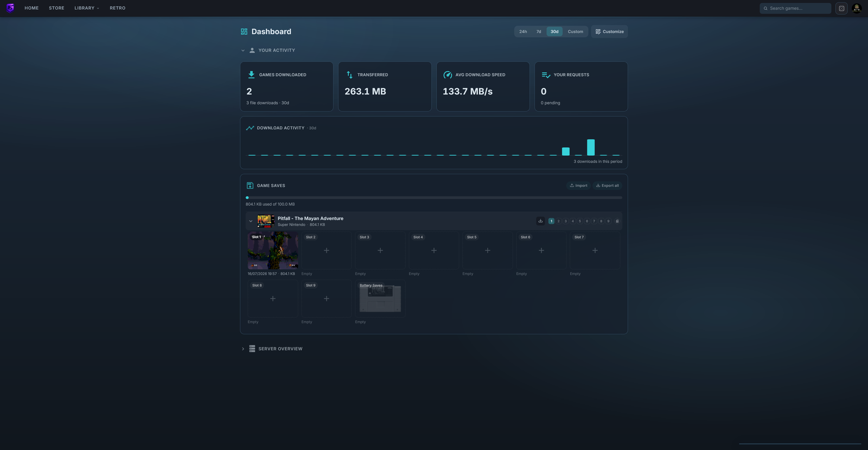The width and height of the screenshot is (868, 450).
Task: Click the plus icon in Slot 3
Action: 380,251
